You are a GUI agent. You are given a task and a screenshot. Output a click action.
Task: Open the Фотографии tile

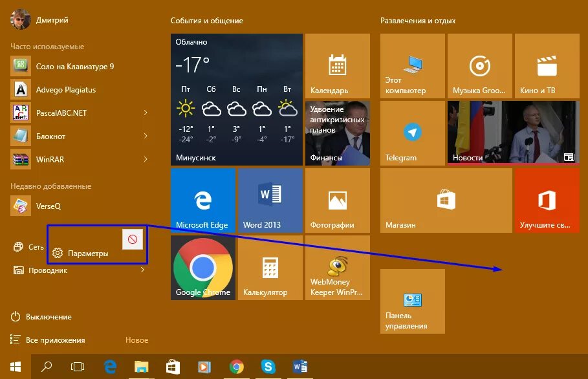click(338, 200)
